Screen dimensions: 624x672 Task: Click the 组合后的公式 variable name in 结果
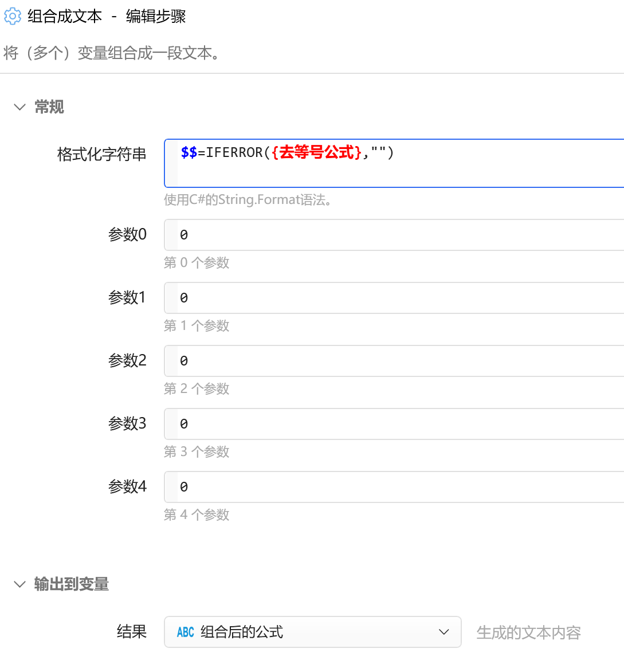tap(242, 632)
